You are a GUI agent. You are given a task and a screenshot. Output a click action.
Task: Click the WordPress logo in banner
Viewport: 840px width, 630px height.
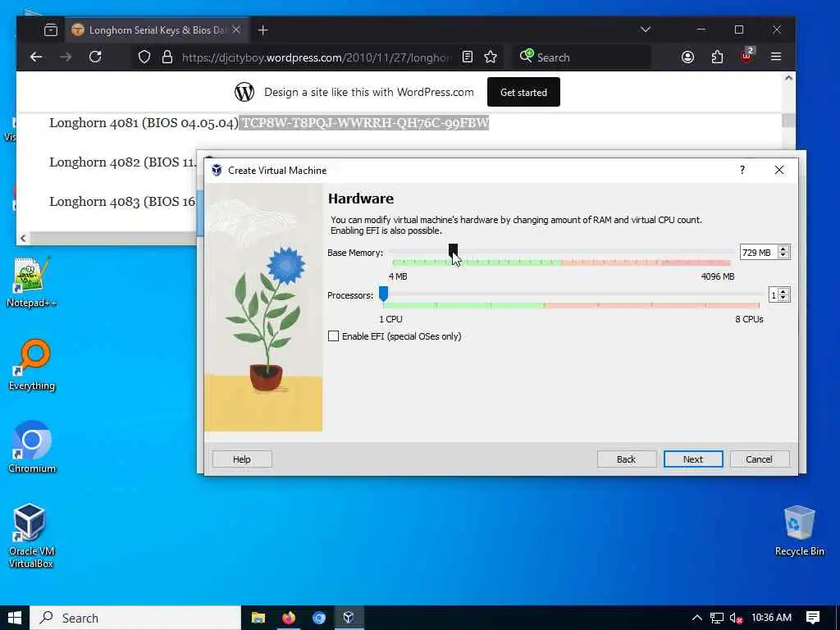pos(244,92)
